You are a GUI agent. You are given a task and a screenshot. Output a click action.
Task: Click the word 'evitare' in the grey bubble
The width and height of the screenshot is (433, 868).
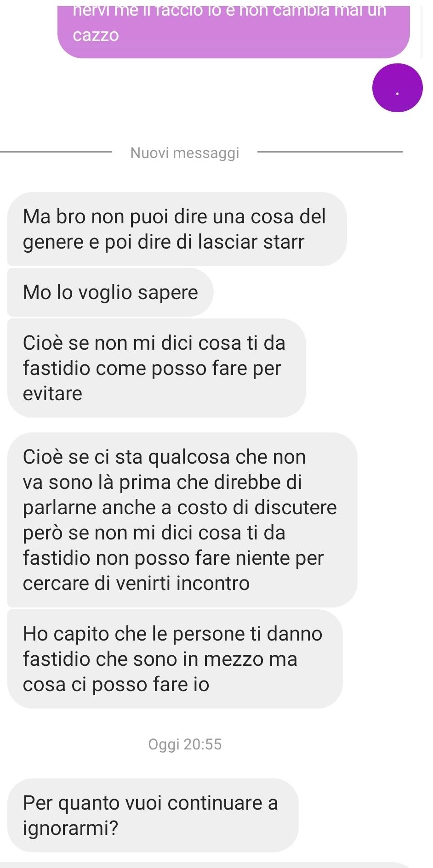coord(52,393)
